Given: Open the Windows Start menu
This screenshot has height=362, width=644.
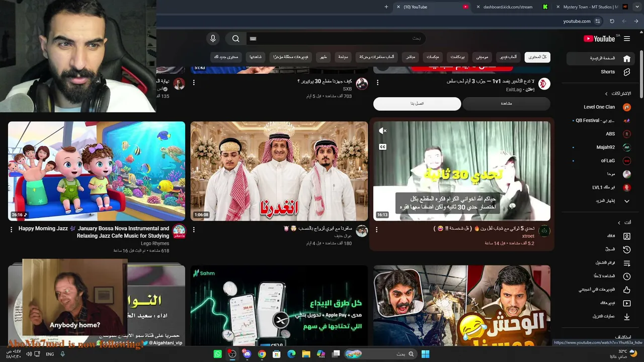Looking at the screenshot, I should [x=425, y=354].
